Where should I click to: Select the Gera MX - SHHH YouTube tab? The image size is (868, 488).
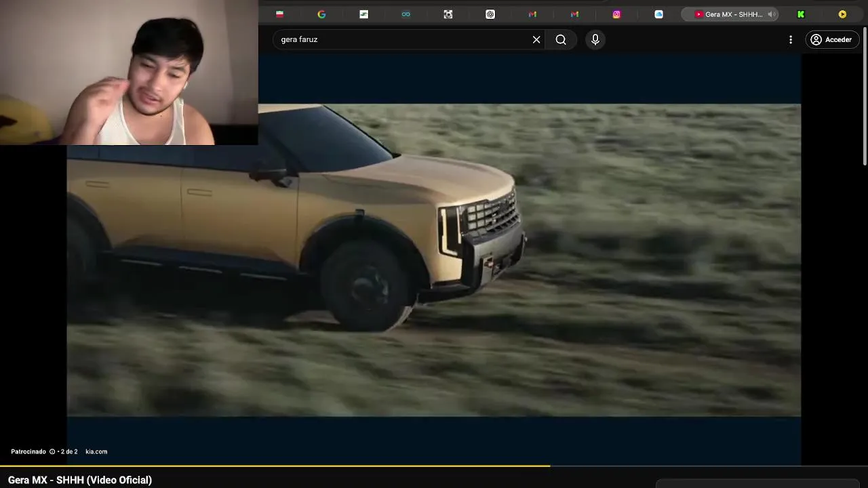[x=729, y=14]
